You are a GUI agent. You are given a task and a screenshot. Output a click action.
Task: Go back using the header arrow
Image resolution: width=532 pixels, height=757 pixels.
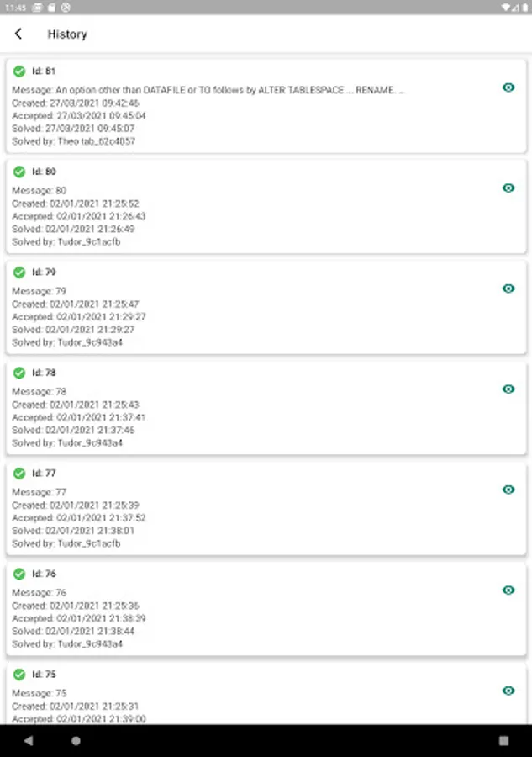point(18,34)
